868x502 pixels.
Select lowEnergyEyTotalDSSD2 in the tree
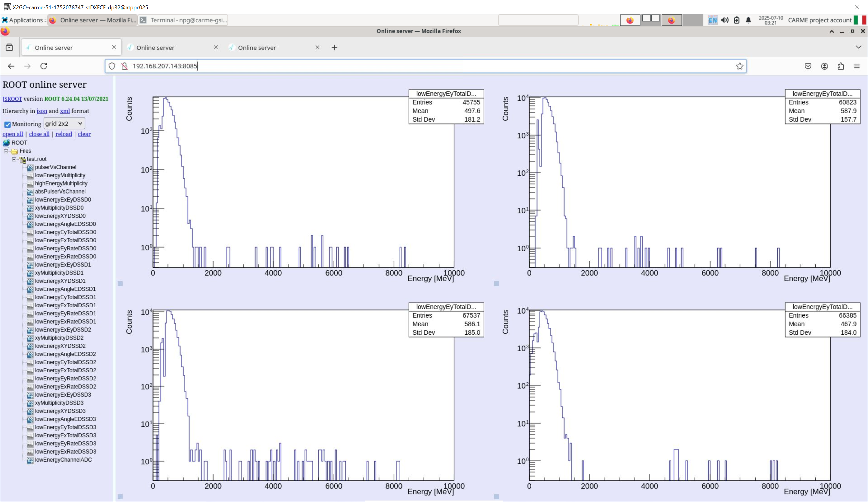[65, 362]
